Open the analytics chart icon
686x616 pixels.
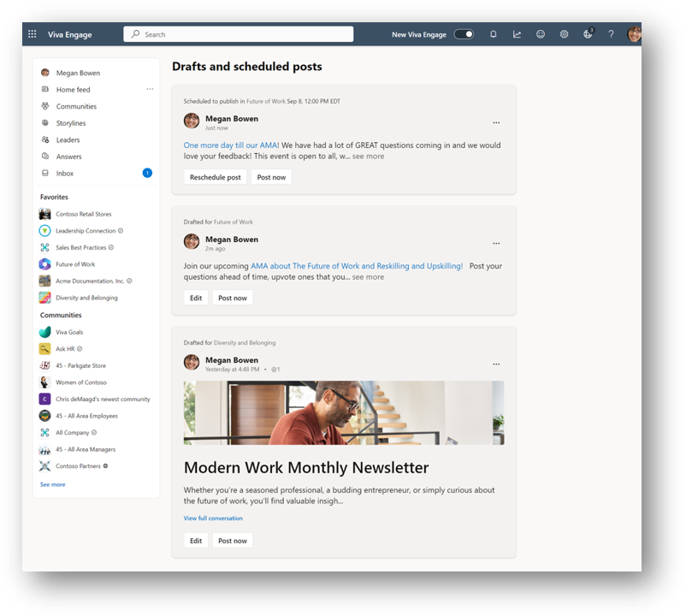[x=517, y=34]
